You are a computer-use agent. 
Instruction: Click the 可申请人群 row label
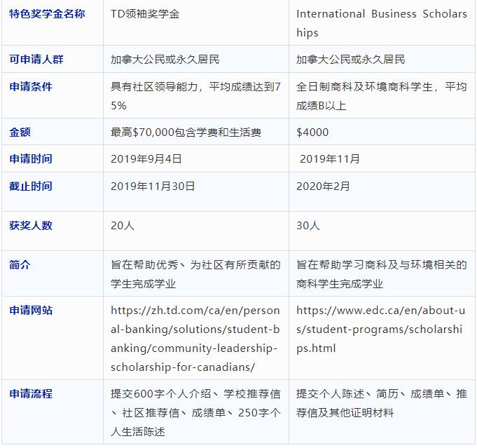tap(36, 59)
